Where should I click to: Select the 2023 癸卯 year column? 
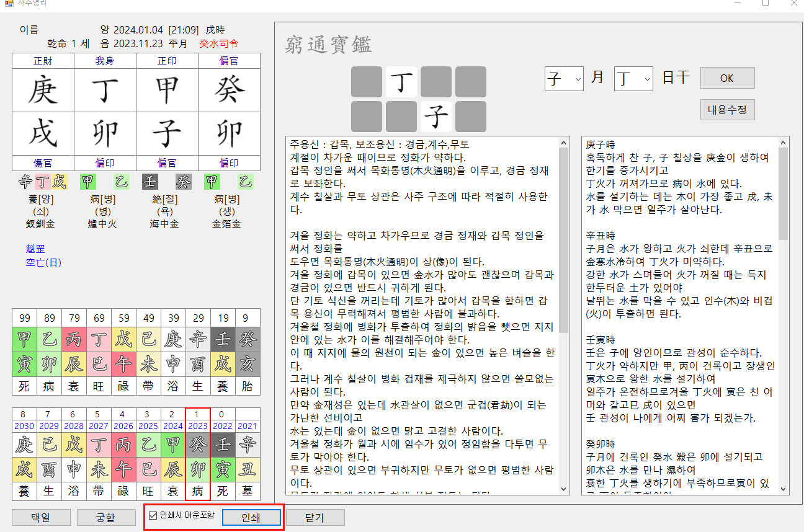point(198,454)
